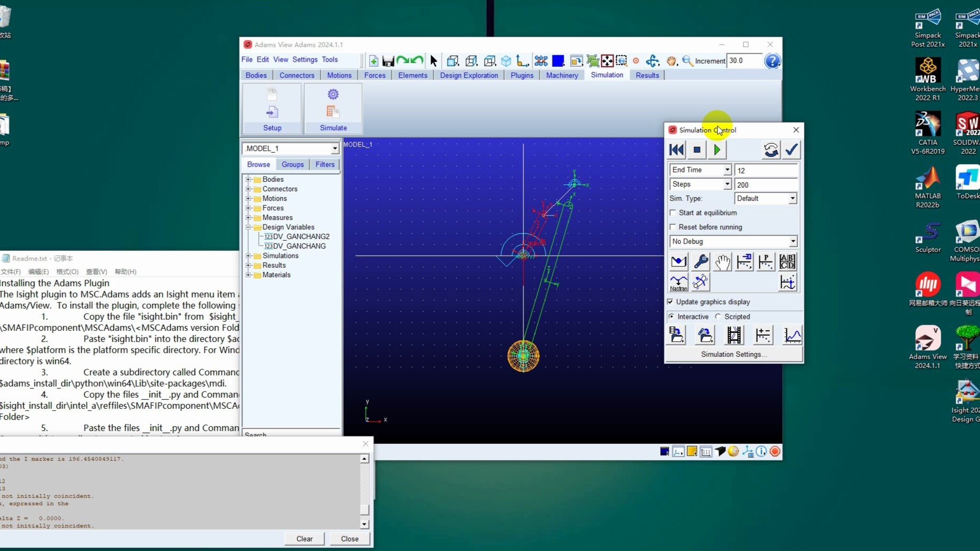Viewport: 980px width, 551px height.
Task: Click the dark blue swatch in status bar
Action: click(x=664, y=451)
